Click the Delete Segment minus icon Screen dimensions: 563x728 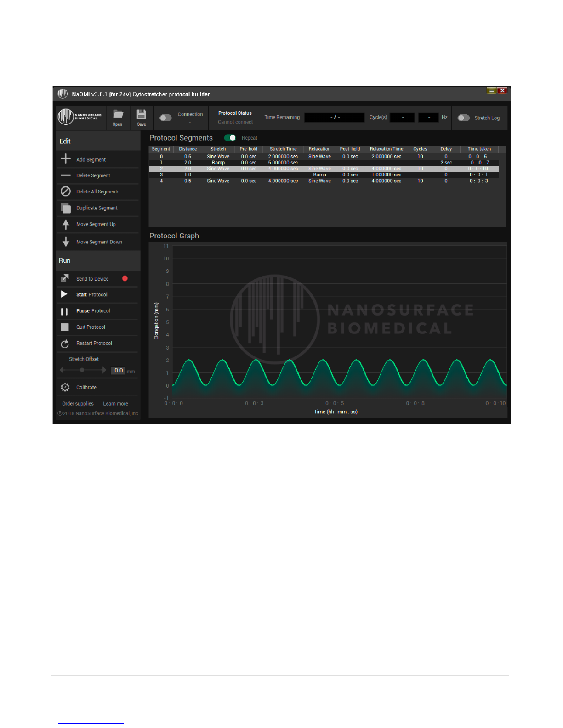(66, 175)
